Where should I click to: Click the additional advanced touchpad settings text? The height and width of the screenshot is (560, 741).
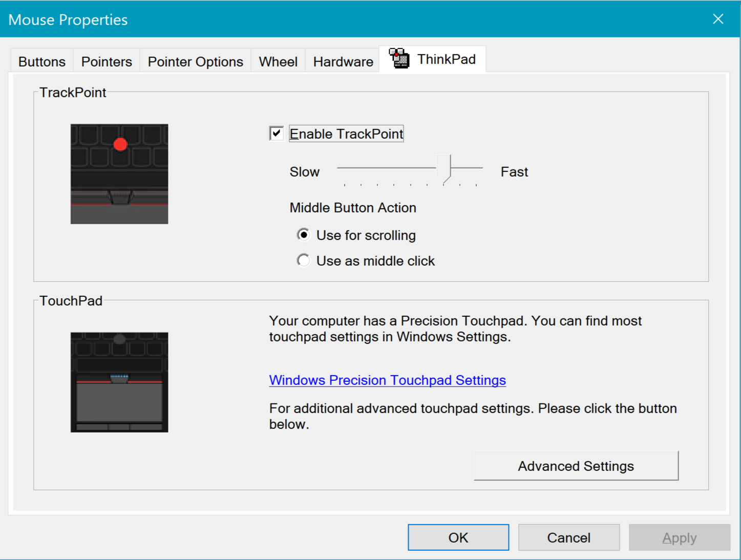pyautogui.click(x=473, y=416)
